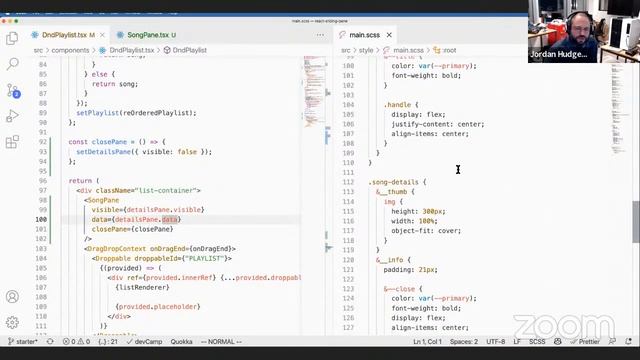Click 'src' breadcrumb in left editor

click(38, 50)
